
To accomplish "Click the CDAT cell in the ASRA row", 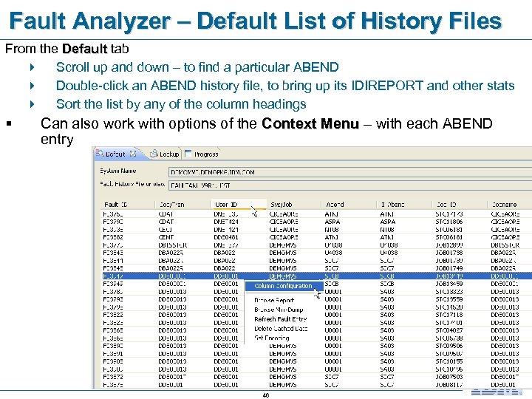I will tap(166, 222).
